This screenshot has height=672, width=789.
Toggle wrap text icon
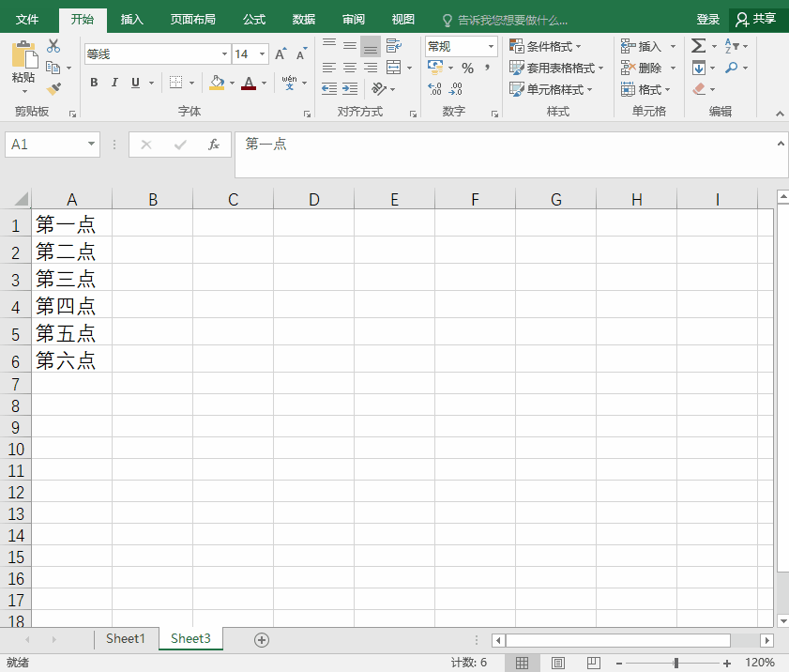393,46
